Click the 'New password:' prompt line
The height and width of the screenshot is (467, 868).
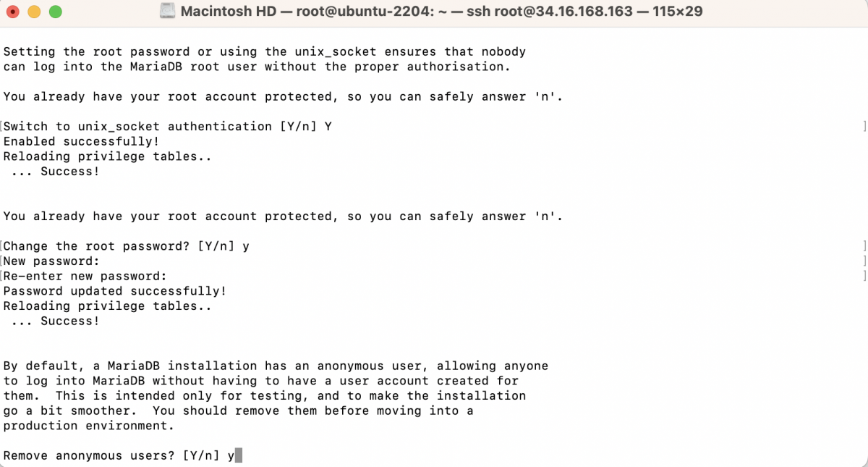51,261
